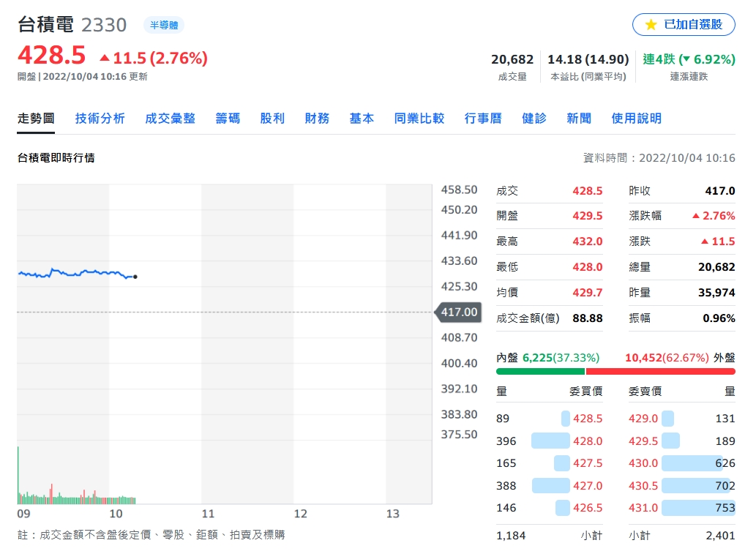Click the red up triangle beside 11.5 (2.76%)
Image resolution: width=756 pixels, height=554 pixels.
[x=104, y=58]
